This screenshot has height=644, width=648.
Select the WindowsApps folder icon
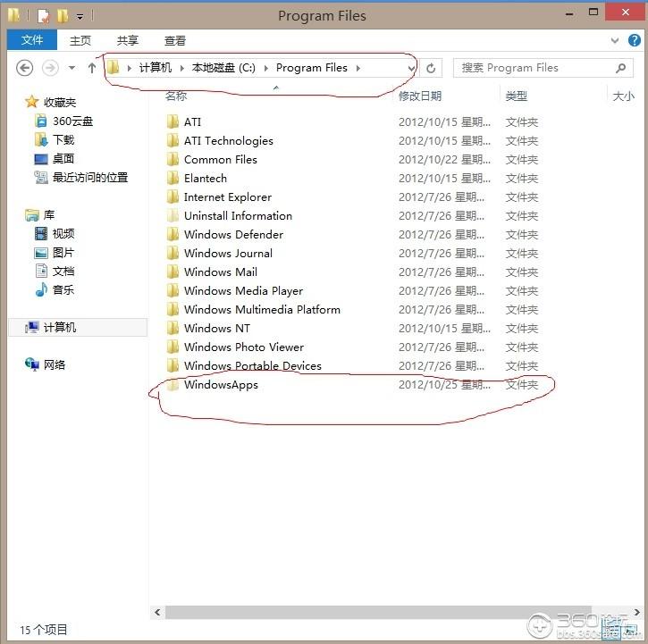[173, 384]
